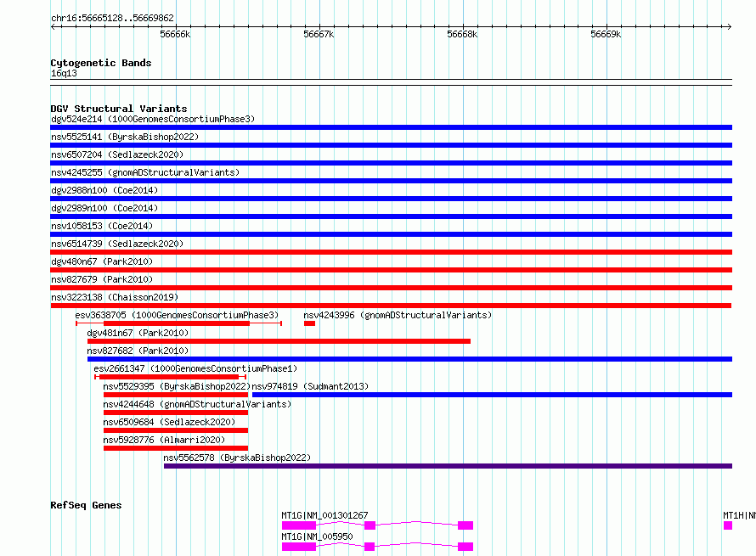The image size is (756, 556).
Task: Open nsv6507204 Sedlazeck2020 label
Action: pos(117,154)
